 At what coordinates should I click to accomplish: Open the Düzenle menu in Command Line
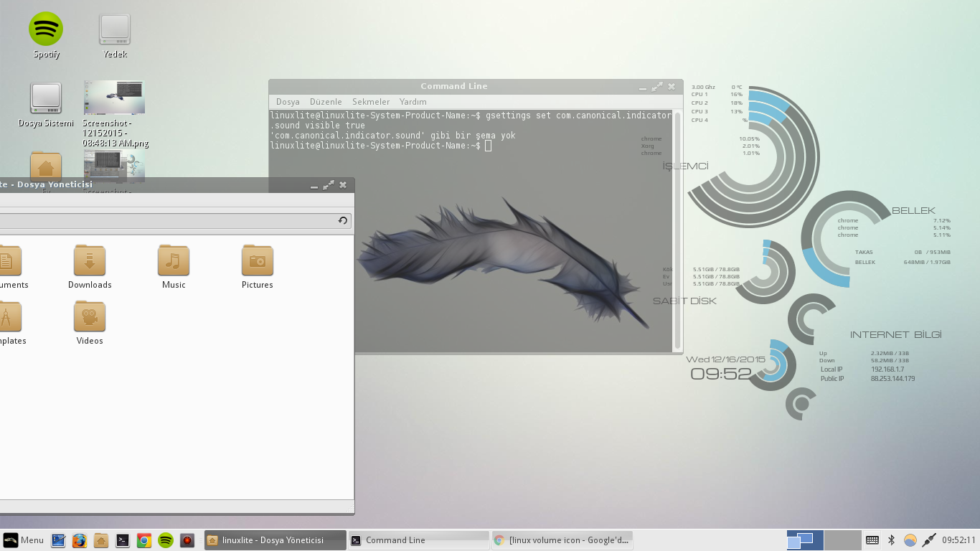click(326, 102)
